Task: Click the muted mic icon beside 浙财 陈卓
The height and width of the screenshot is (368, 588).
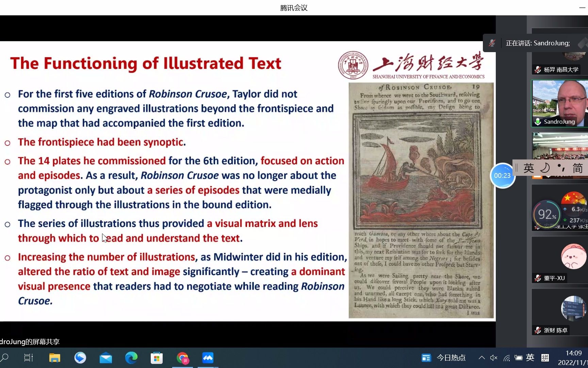Action: [538, 330]
